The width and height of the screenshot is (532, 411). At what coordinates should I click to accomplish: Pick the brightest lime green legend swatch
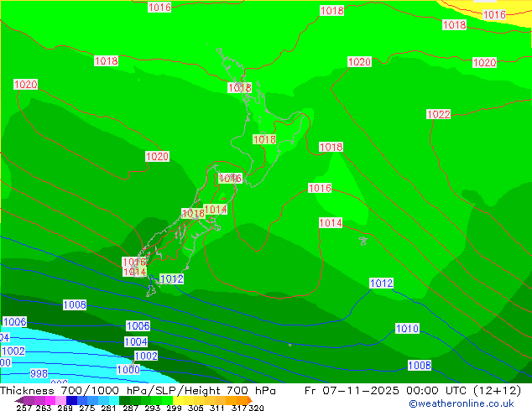coord(167,400)
